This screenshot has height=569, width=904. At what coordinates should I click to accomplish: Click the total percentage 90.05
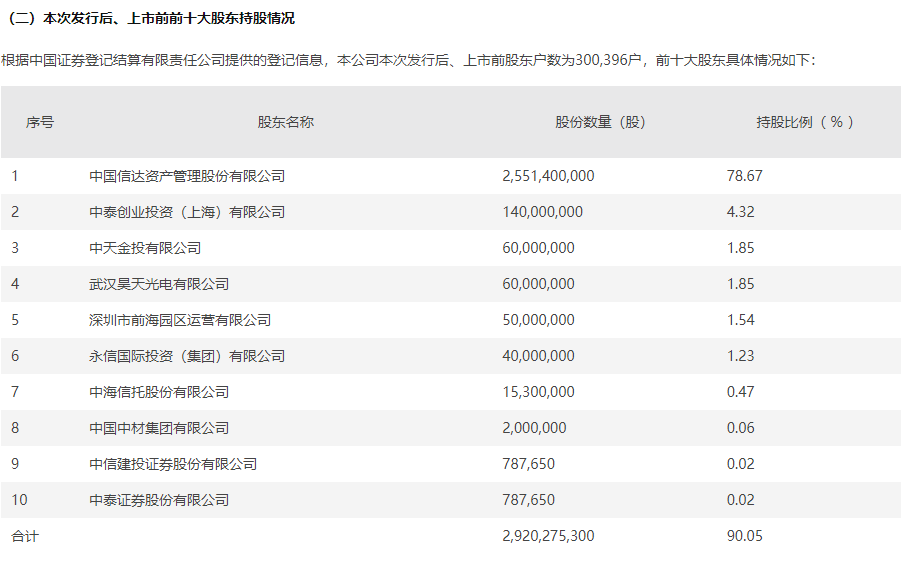pyautogui.click(x=744, y=536)
